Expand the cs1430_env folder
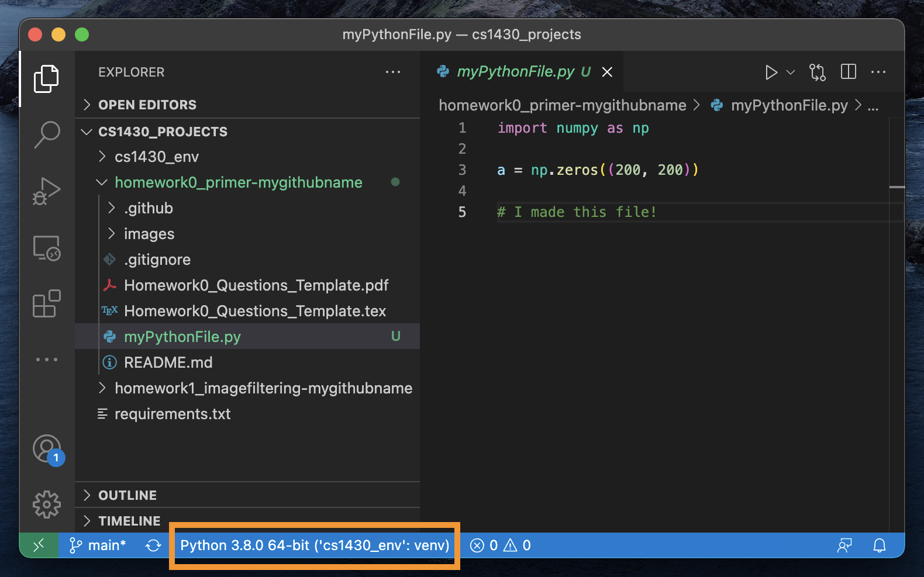This screenshot has height=577, width=924. coord(157,157)
